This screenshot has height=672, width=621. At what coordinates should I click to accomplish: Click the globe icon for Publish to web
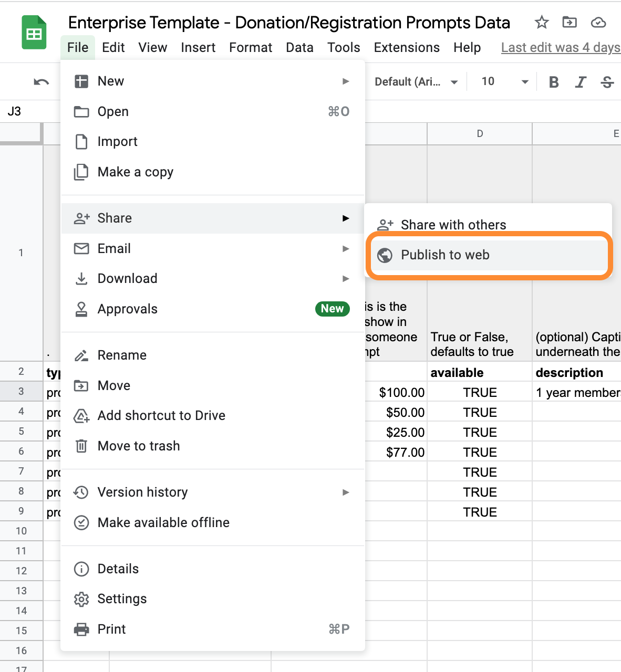coord(385,255)
